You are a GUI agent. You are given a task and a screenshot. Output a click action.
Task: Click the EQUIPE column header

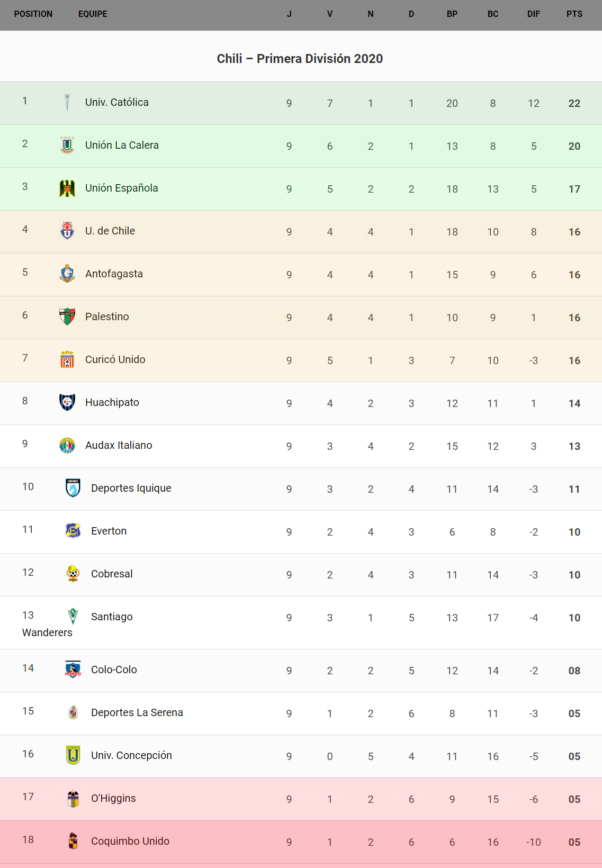click(93, 14)
